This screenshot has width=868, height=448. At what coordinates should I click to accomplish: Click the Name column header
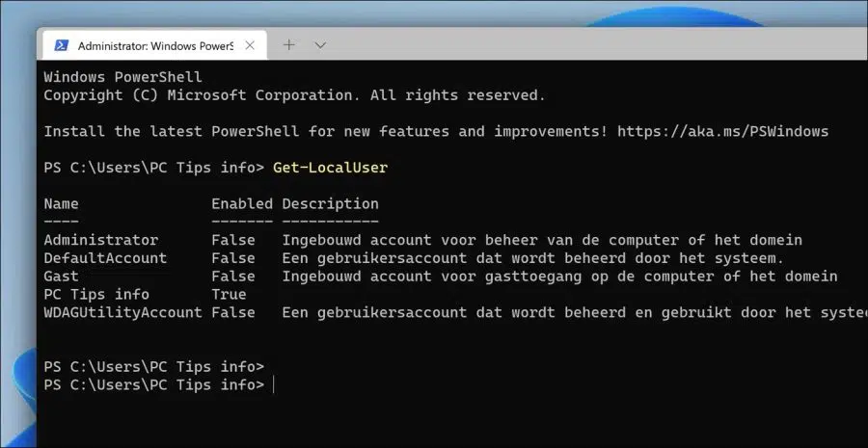pos(61,203)
